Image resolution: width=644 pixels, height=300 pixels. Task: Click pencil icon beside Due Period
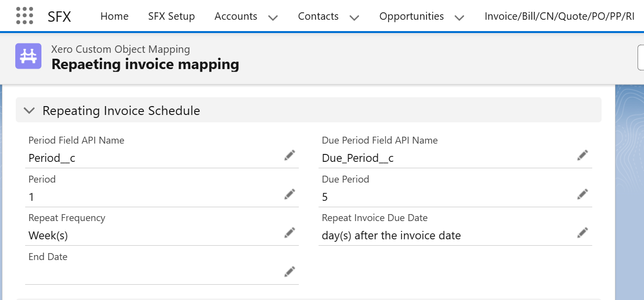[582, 194]
